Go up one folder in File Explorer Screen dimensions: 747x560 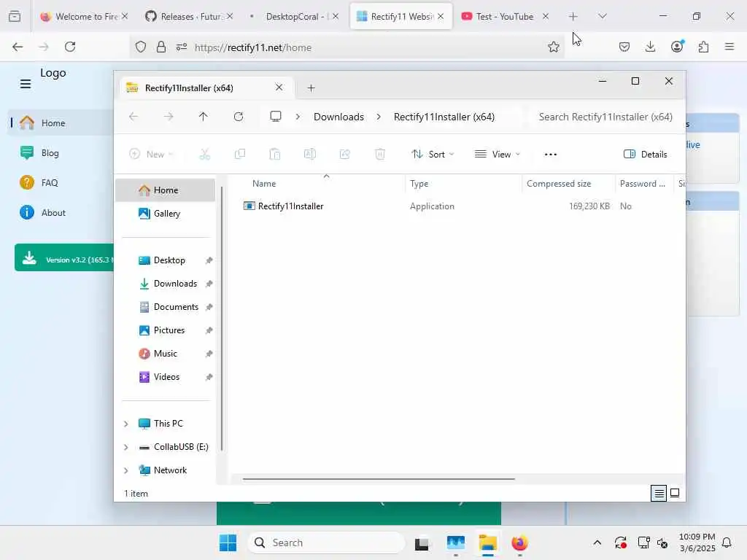click(x=204, y=117)
